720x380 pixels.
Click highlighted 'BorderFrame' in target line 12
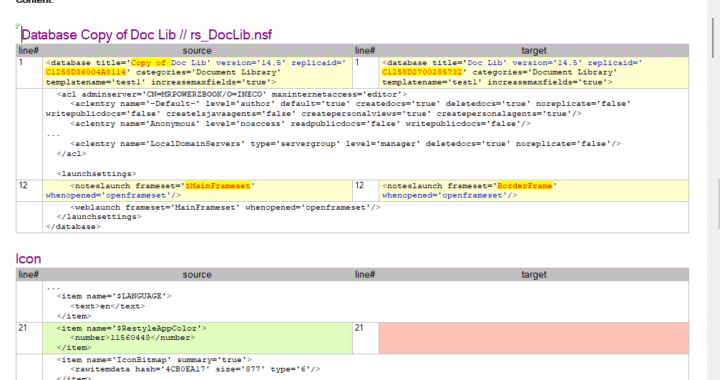pyautogui.click(x=525, y=186)
